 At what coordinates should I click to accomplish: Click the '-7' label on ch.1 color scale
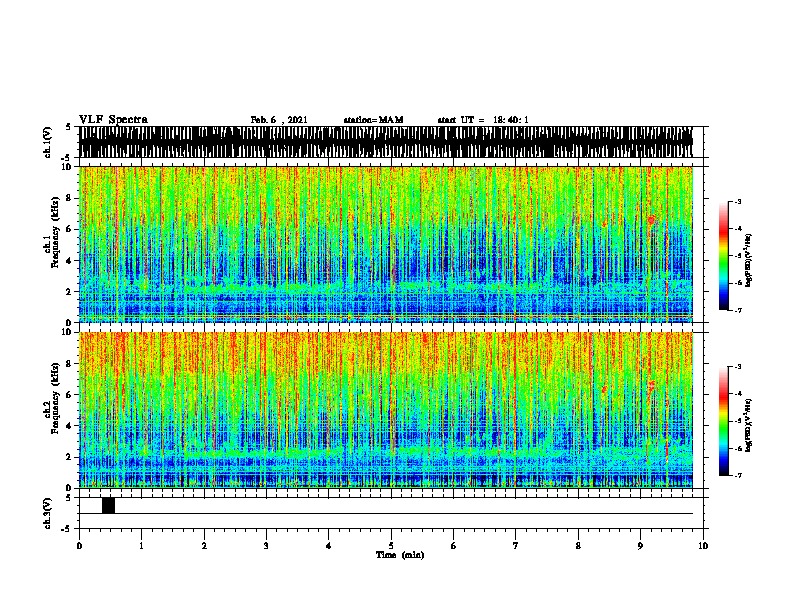737,310
